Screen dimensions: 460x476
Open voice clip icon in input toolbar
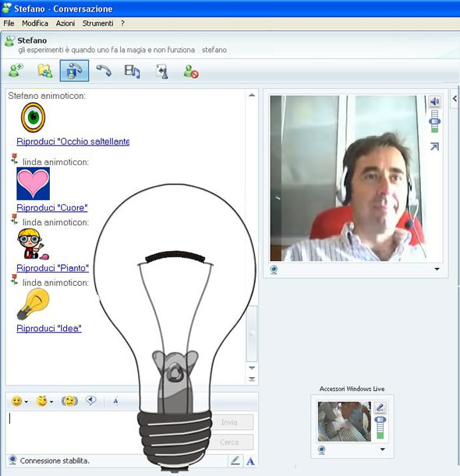click(91, 400)
